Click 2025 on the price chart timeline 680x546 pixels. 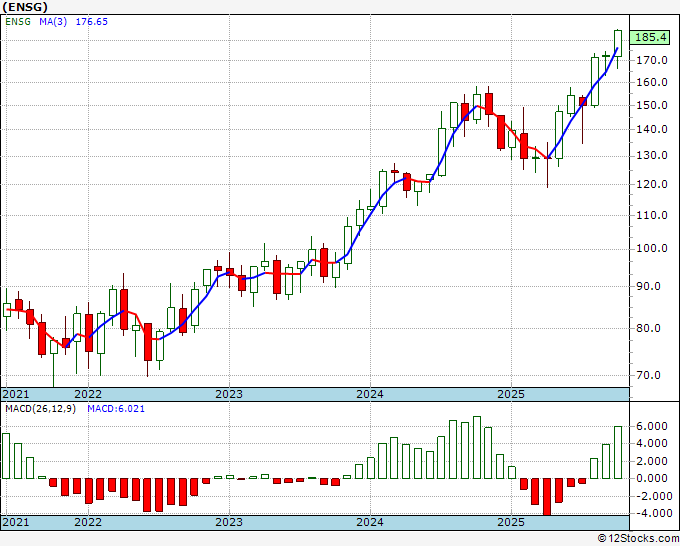tap(511, 394)
